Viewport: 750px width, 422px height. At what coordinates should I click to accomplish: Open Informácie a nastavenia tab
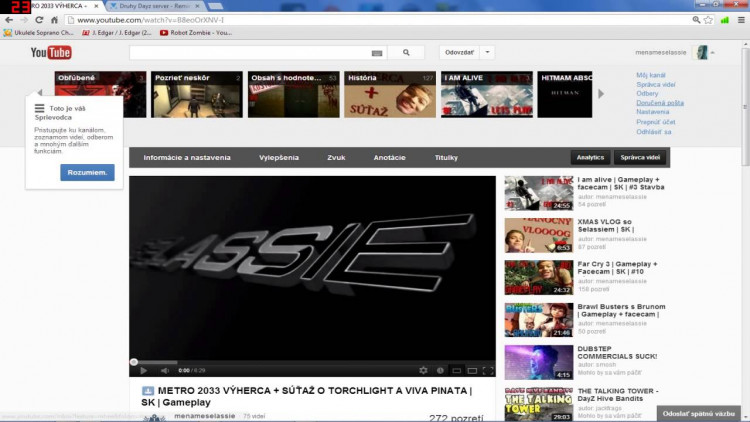(187, 157)
